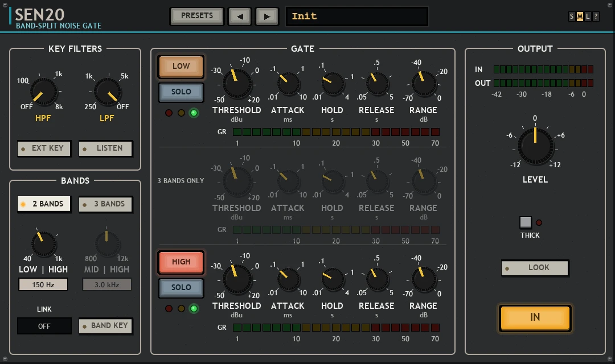Click the green LED under LOW SOLO
The image size is (615, 364).
click(x=194, y=113)
